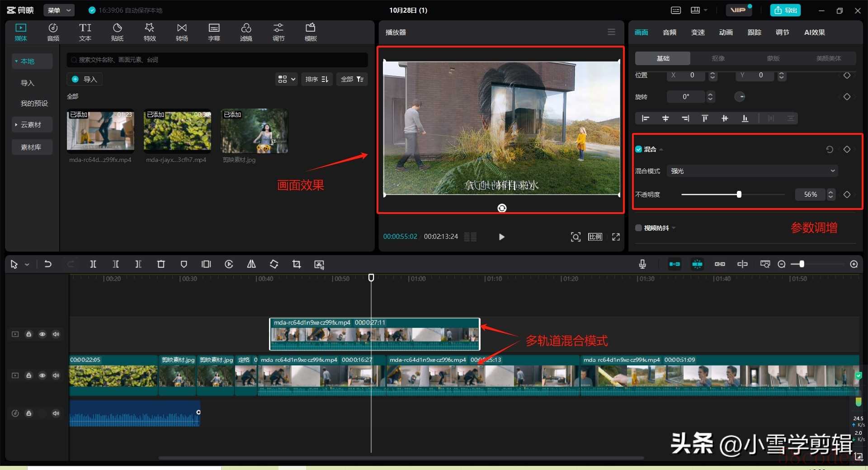
Task: Click the 导出 export button
Action: [x=785, y=10]
